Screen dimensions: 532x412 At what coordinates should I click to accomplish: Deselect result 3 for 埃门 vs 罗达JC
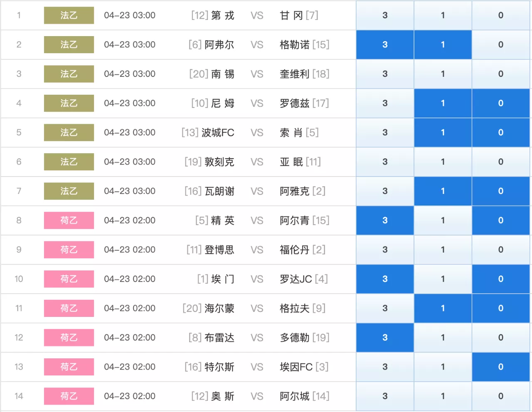point(385,279)
